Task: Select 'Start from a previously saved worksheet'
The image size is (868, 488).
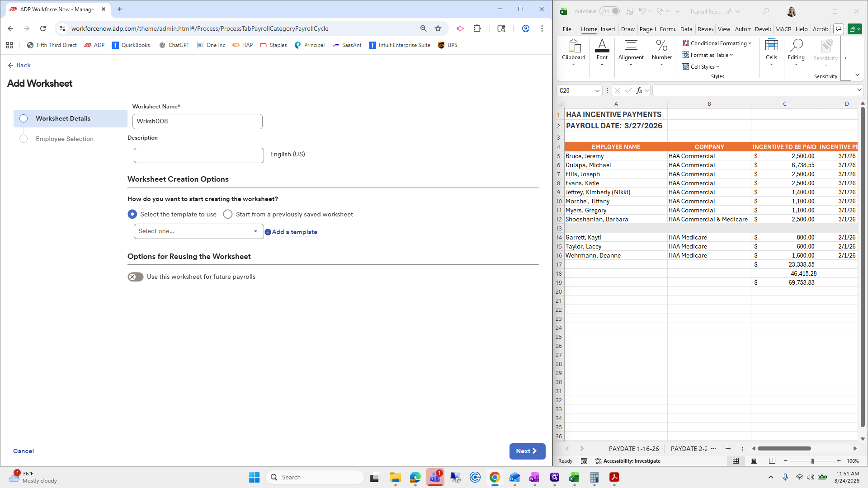Action: [x=228, y=214]
